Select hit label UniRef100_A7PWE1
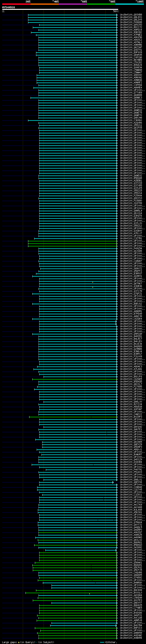146x644 pixels. pyautogui.click(x=131, y=35)
